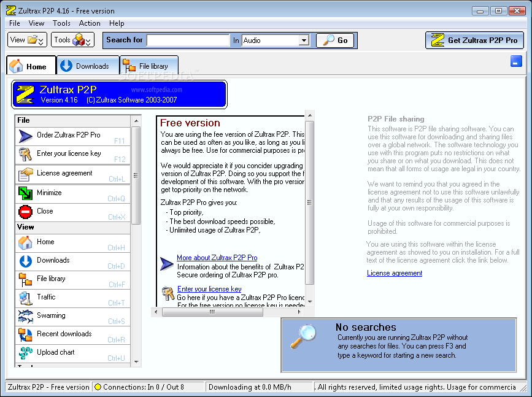Click the green Minimize icon in sidebar
The height and width of the screenshot is (397, 532).
click(25, 193)
